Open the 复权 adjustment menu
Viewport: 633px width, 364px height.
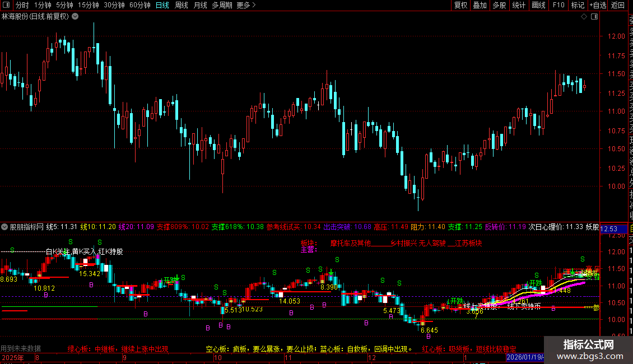click(460, 5)
